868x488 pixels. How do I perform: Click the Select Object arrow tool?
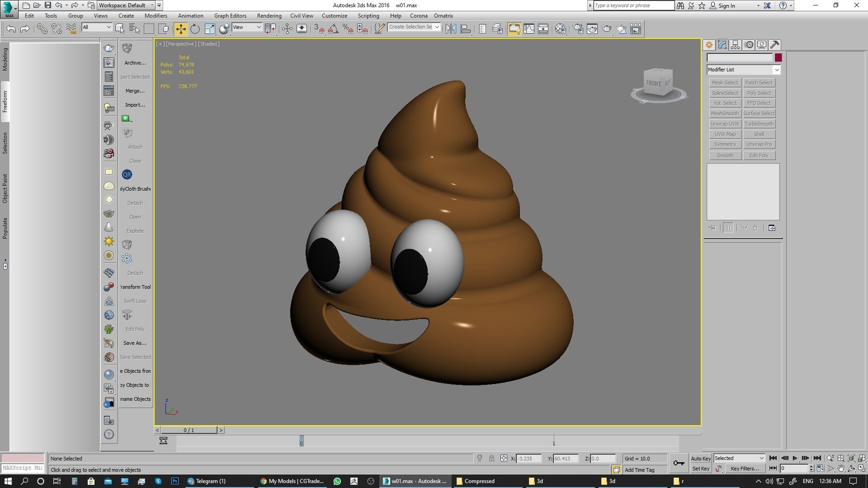[120, 29]
